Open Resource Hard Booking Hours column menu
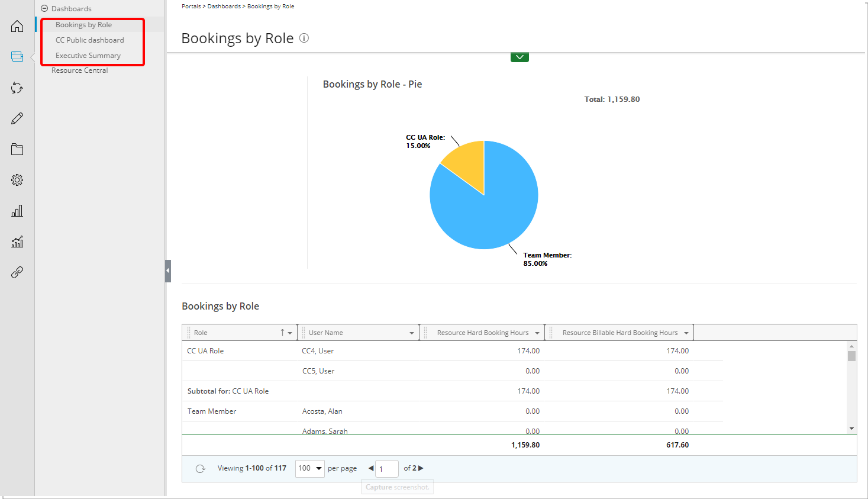The image size is (868, 499). (x=537, y=333)
